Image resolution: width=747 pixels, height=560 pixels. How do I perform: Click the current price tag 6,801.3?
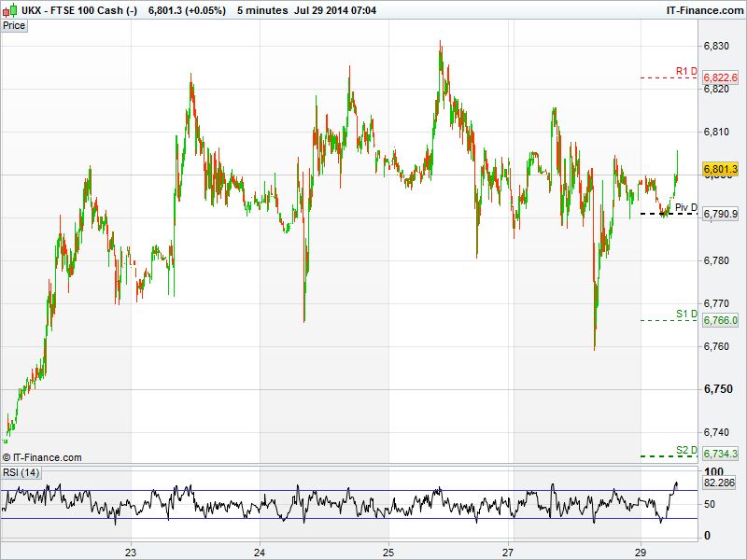point(720,169)
